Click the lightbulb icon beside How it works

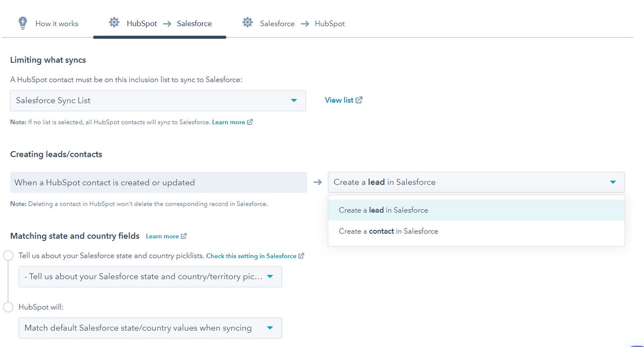(x=22, y=23)
